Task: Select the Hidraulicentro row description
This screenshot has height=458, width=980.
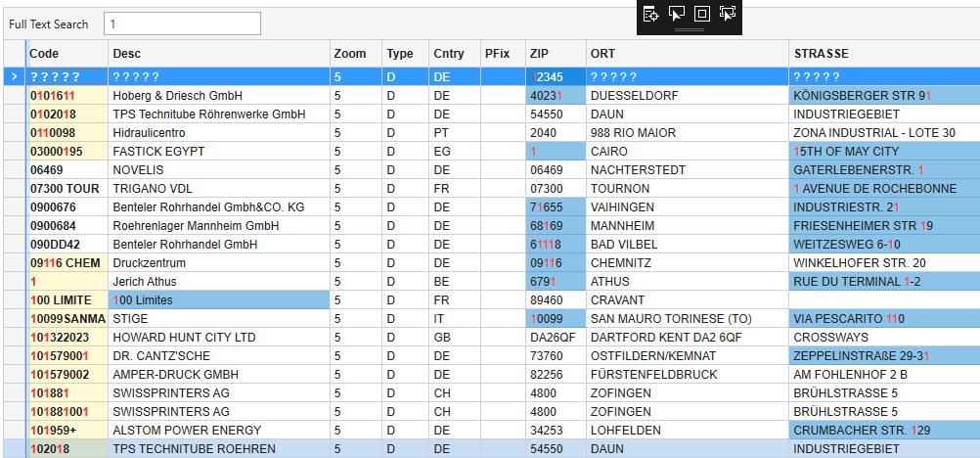Action: (219, 133)
